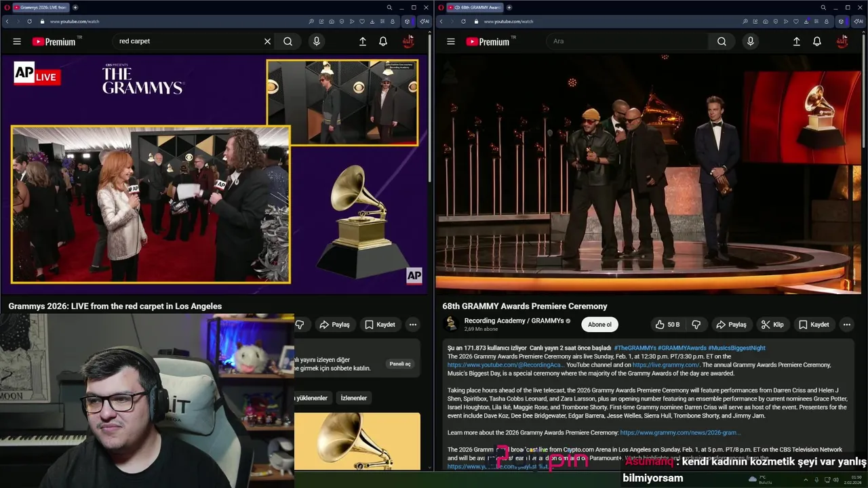This screenshot has height=488, width=868.
Task: Open Grammy gramophone recommended video thumbnail
Action: [x=357, y=441]
